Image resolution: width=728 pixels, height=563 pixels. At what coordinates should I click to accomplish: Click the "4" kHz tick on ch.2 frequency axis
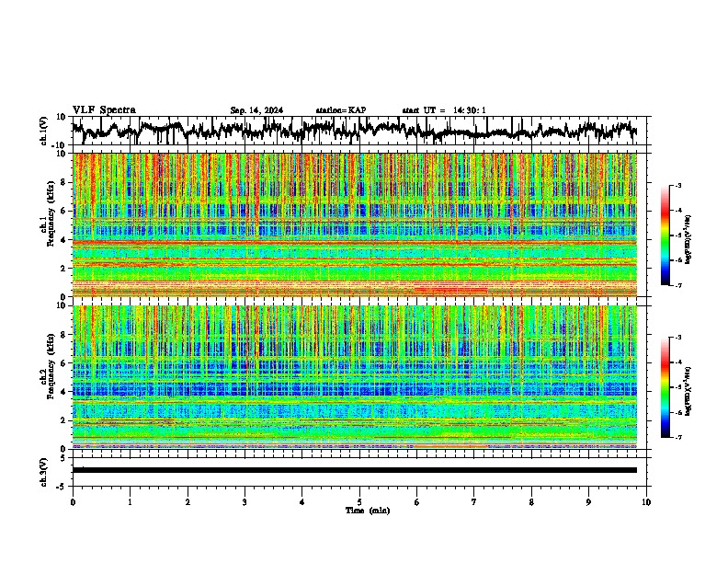pos(63,392)
